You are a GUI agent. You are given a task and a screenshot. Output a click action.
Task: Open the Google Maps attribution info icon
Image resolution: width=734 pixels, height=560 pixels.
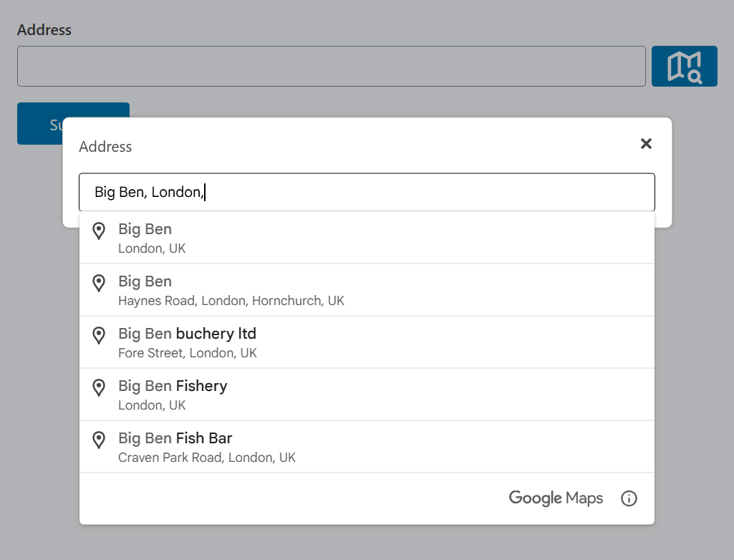tap(629, 498)
